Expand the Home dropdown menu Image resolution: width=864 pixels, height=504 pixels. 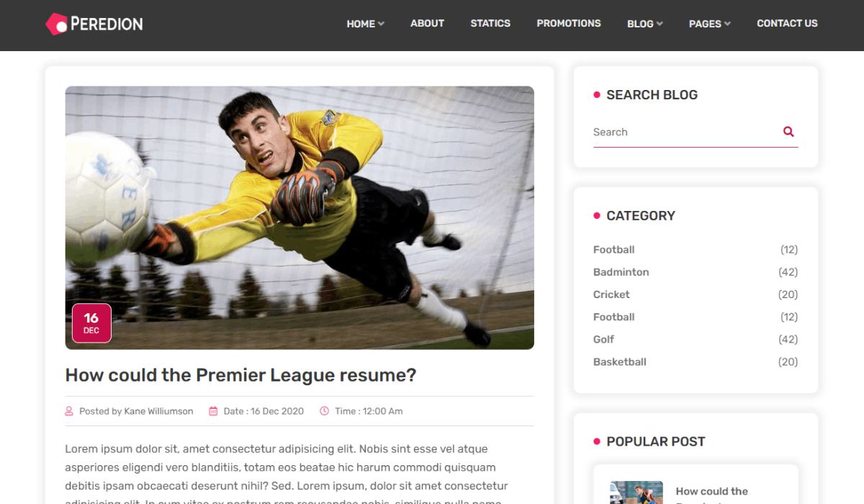tap(366, 24)
